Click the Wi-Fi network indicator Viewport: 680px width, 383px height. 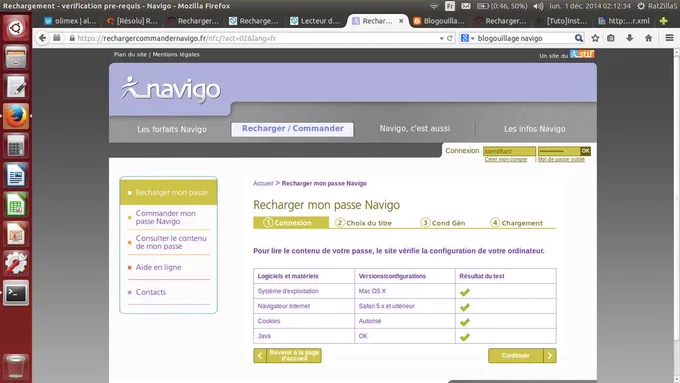point(434,6)
